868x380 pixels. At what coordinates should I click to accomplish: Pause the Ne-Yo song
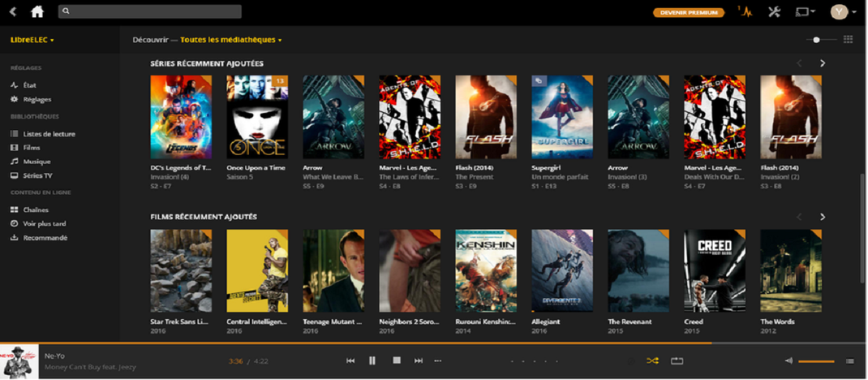coord(372,361)
